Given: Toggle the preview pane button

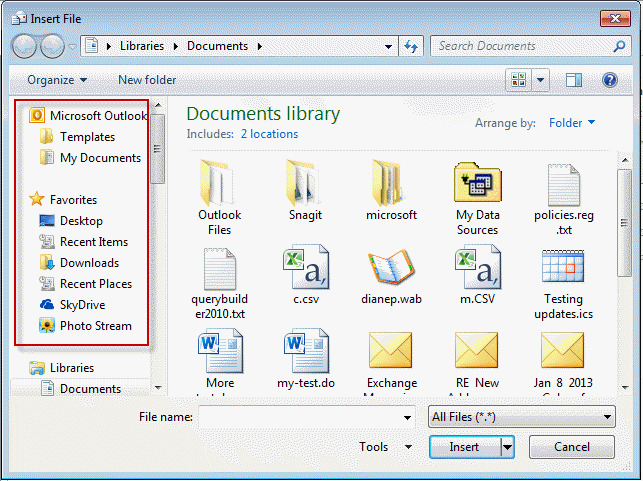Looking at the screenshot, I should click(574, 80).
